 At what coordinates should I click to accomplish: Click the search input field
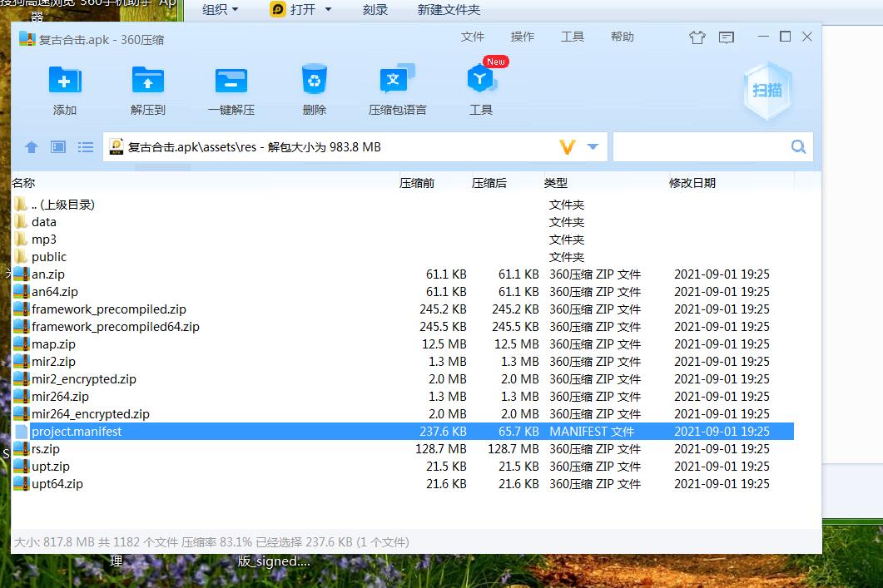[x=701, y=147]
